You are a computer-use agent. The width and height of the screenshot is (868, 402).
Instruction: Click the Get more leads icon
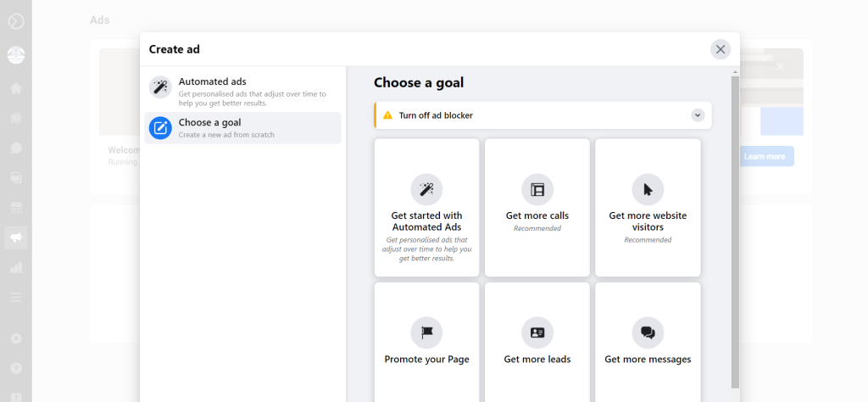537,332
